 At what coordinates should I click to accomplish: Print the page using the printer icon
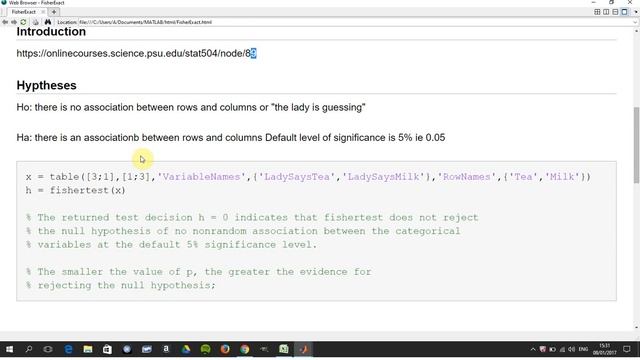point(36,22)
